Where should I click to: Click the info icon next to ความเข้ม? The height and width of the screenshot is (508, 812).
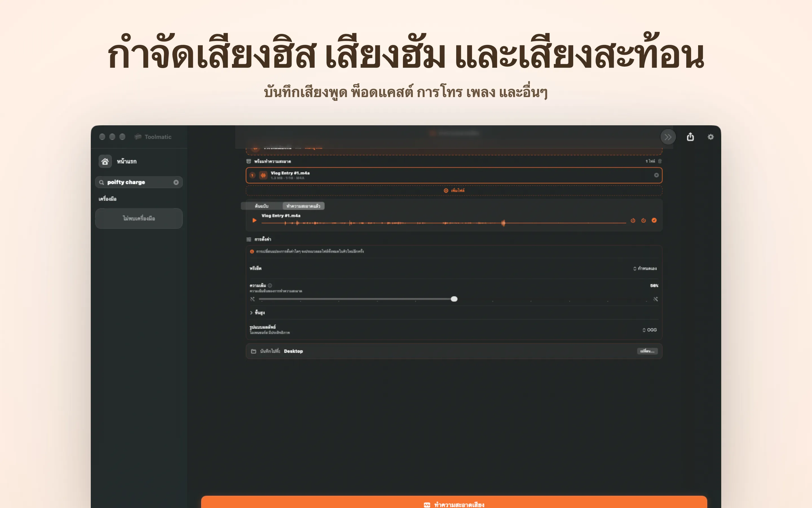(270, 286)
